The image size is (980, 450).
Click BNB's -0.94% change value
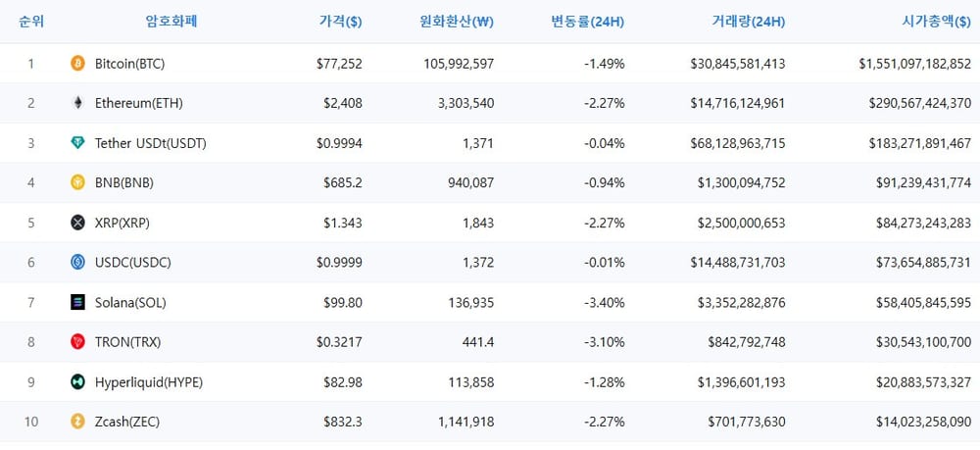pyautogui.click(x=604, y=182)
